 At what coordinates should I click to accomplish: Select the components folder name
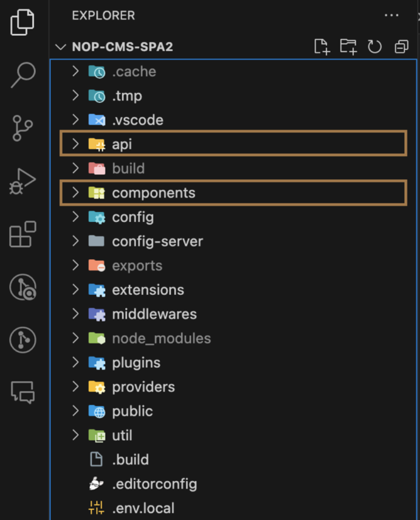(154, 193)
